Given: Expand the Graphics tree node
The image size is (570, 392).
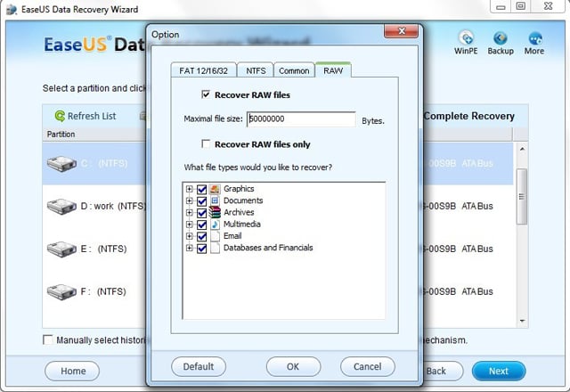Looking at the screenshot, I should click(189, 189).
